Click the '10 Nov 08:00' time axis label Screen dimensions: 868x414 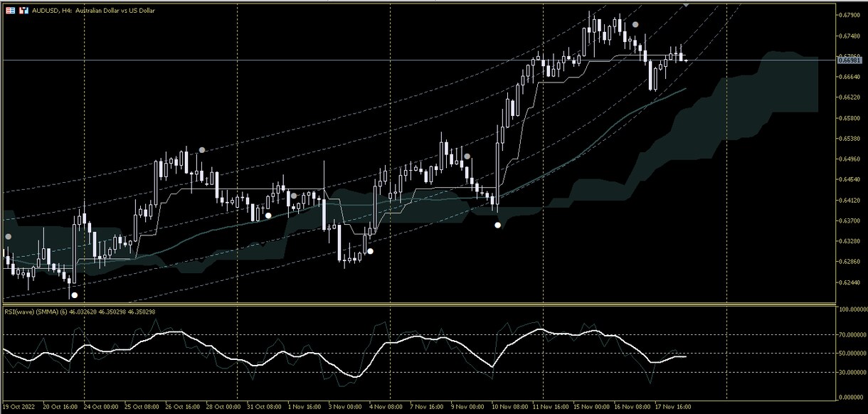(x=511, y=408)
